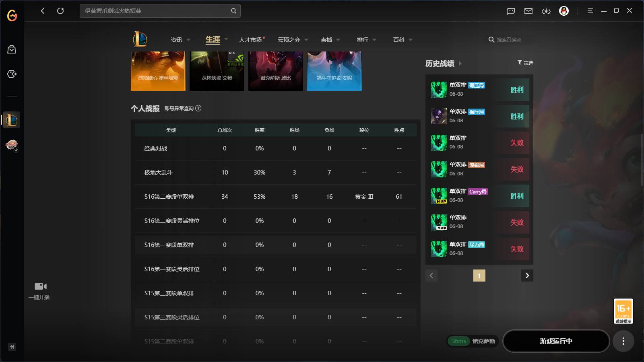Expand the 资讯 dropdown menu
This screenshot has height=362, width=644.
pos(188,40)
